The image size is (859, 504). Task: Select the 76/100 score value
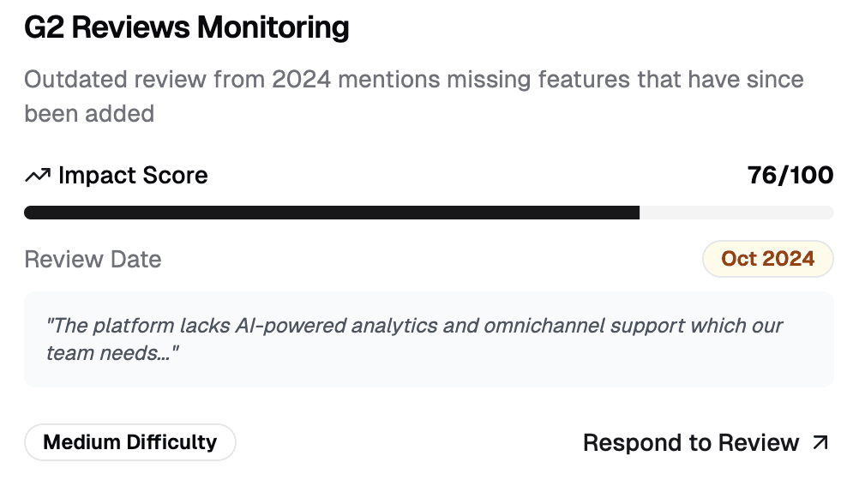[x=790, y=176]
